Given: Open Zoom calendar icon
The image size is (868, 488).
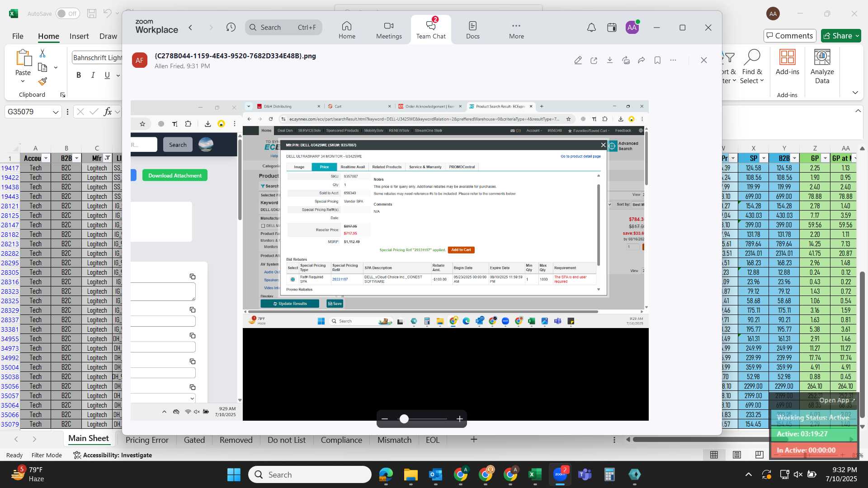Looking at the screenshot, I should [612, 28].
